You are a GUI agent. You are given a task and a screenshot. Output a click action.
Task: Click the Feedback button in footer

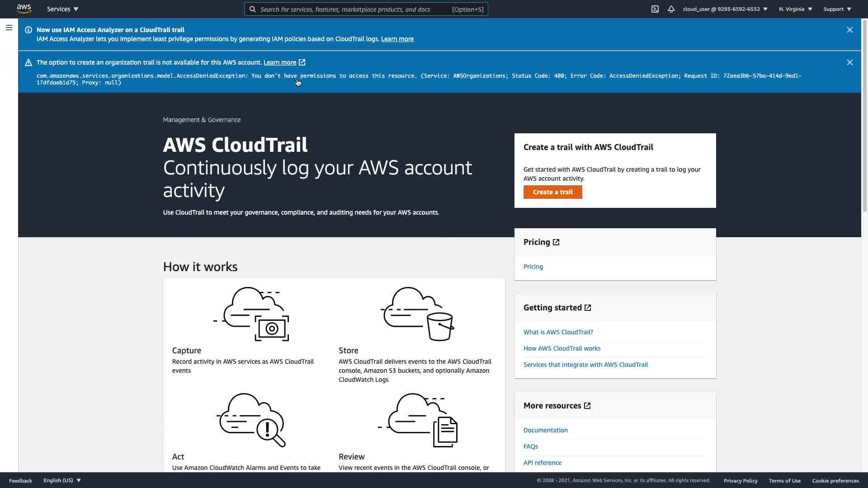20,480
